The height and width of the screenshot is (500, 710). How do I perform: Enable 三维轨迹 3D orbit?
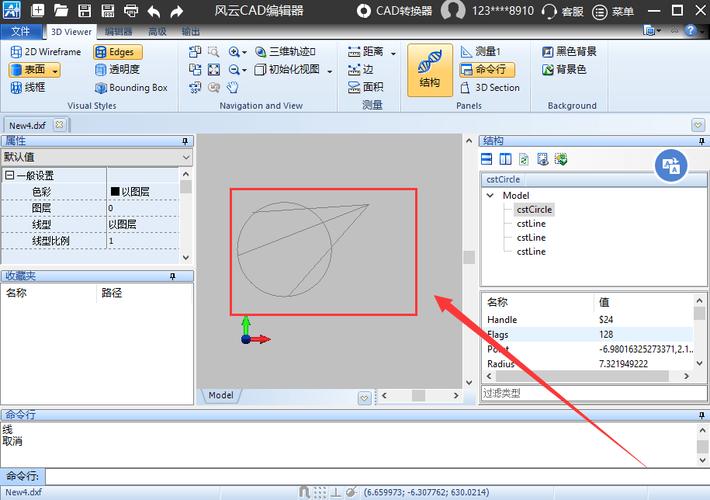[285, 52]
